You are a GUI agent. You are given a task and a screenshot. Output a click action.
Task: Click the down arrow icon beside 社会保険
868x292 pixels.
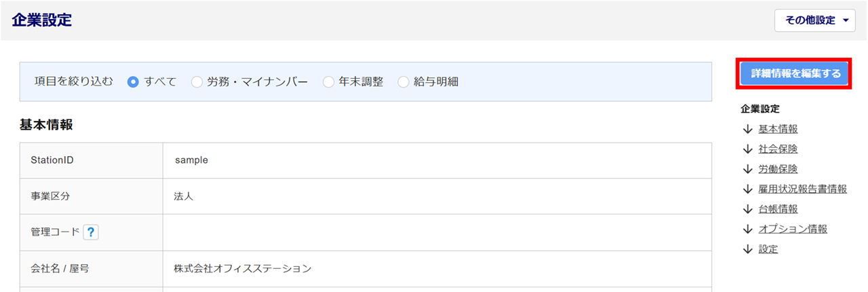coord(748,149)
